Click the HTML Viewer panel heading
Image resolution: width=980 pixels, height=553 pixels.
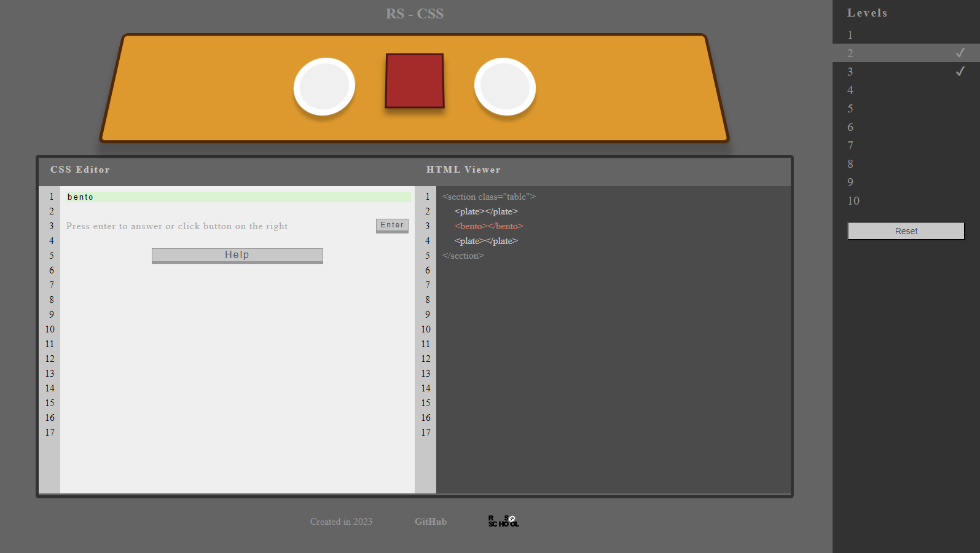coord(464,170)
